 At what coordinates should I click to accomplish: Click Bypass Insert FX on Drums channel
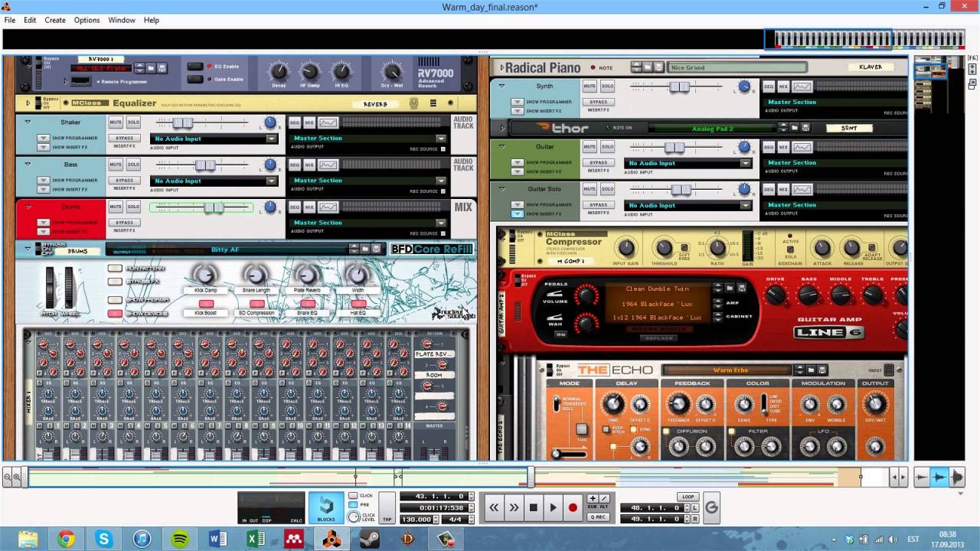[124, 223]
